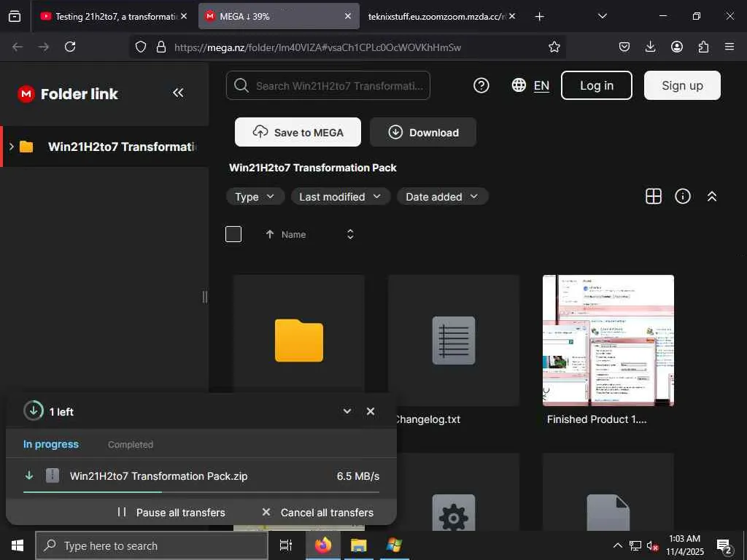Tick the select-all files checkbox
This screenshot has height=560, width=747.
233,234
